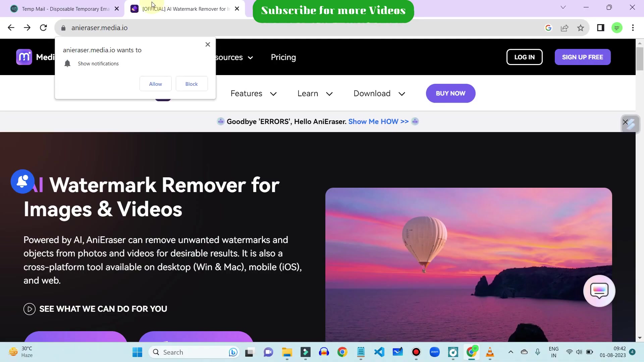Screen dimensions: 644x362
Task: Launch VLC from the taskbar
Action: coord(490,352)
